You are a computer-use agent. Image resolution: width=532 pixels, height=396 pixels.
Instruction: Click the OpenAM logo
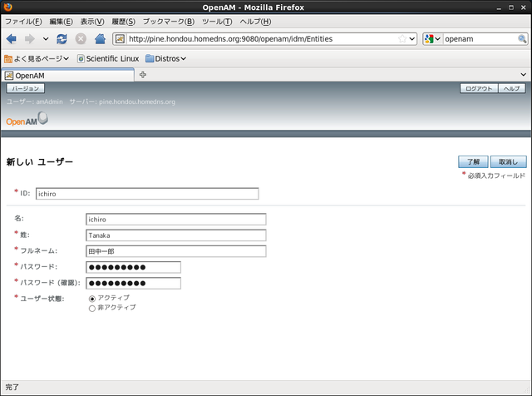pyautogui.click(x=27, y=120)
